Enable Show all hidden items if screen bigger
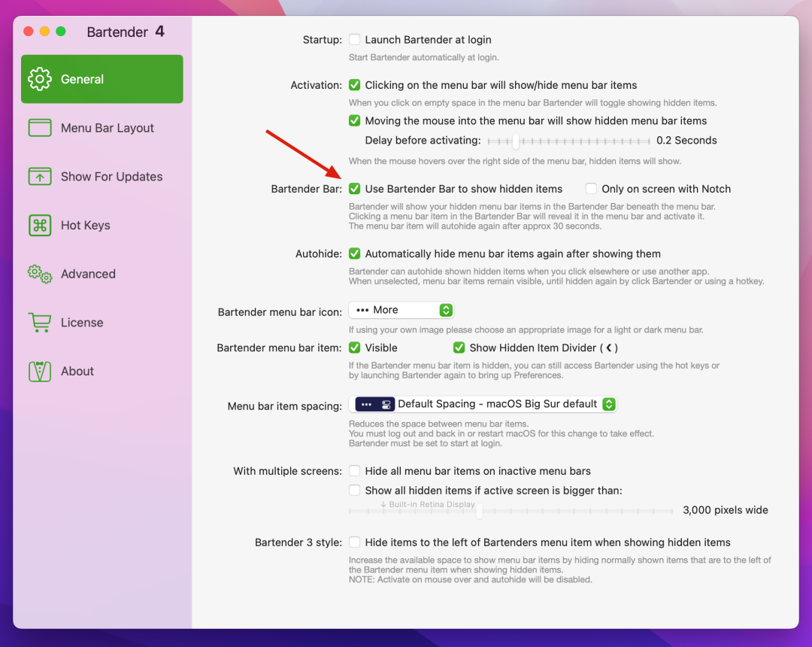The width and height of the screenshot is (812, 647). click(x=355, y=490)
